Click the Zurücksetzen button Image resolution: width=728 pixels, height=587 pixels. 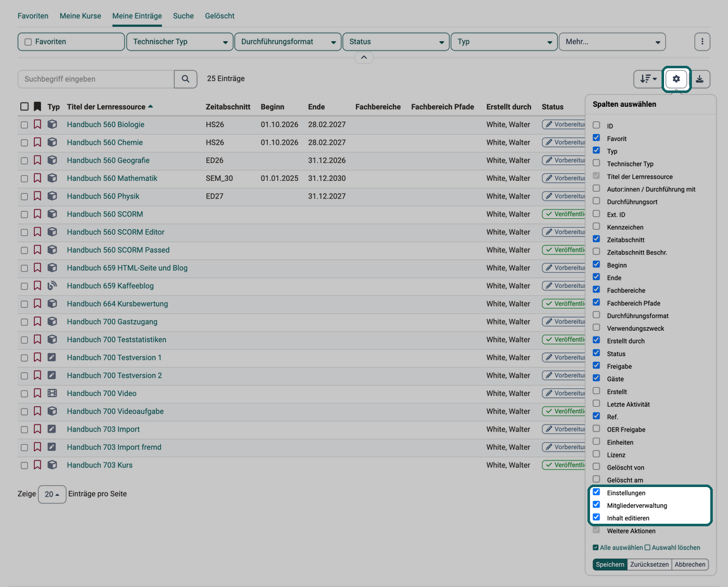click(x=649, y=564)
